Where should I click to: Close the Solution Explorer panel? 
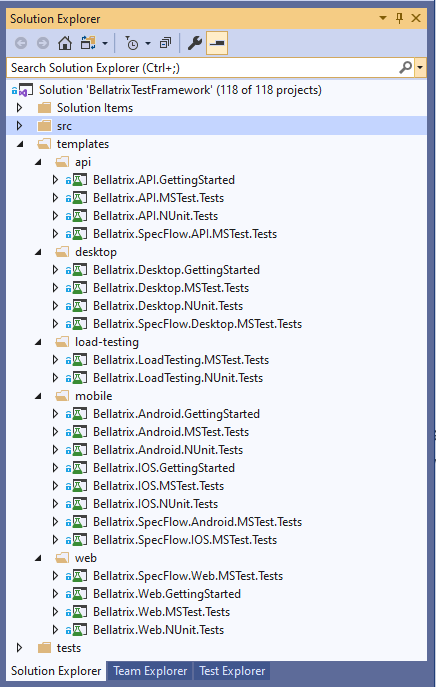(x=416, y=18)
